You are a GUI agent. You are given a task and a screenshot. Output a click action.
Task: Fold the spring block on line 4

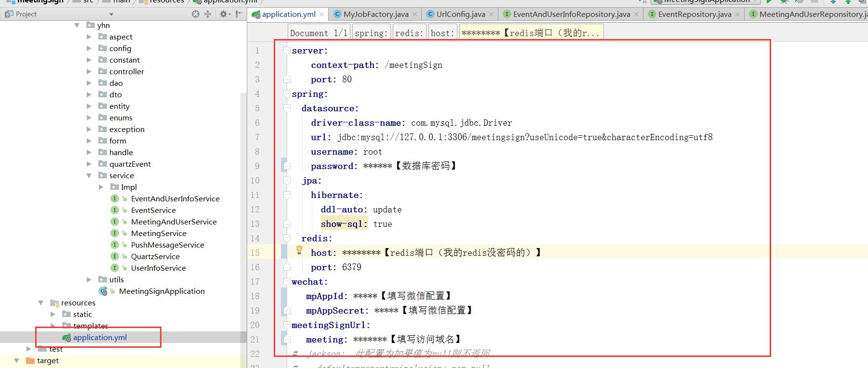coord(287,93)
